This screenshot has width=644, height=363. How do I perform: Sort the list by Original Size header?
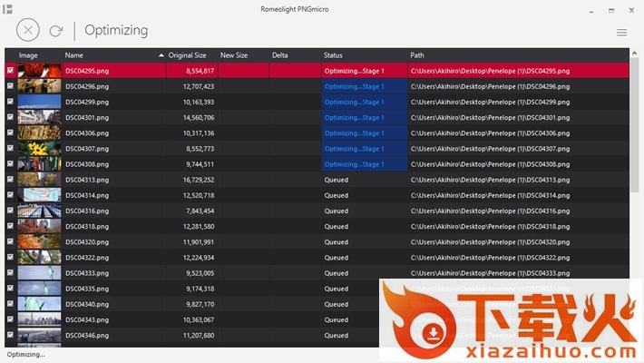[x=187, y=55]
